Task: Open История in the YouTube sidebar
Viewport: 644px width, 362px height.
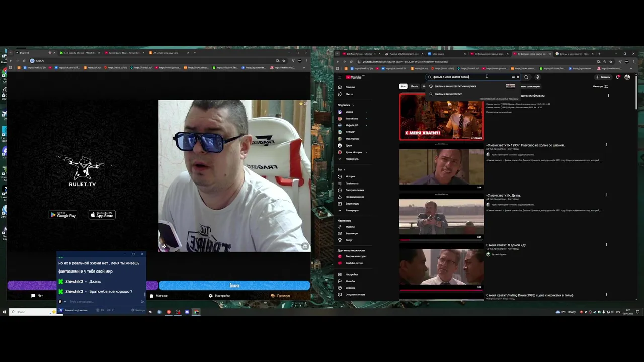Action: (350, 176)
